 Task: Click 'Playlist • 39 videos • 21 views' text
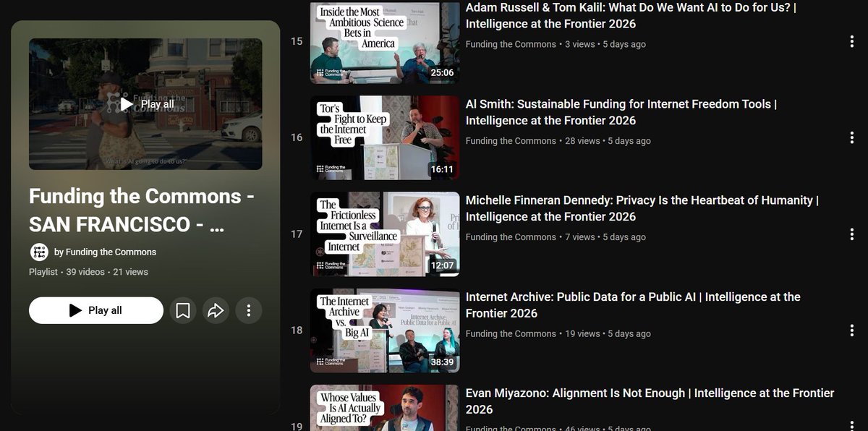(x=88, y=272)
